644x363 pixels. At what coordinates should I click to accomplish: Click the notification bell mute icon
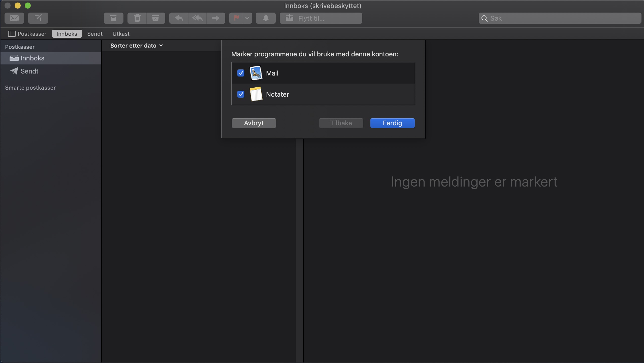266,18
